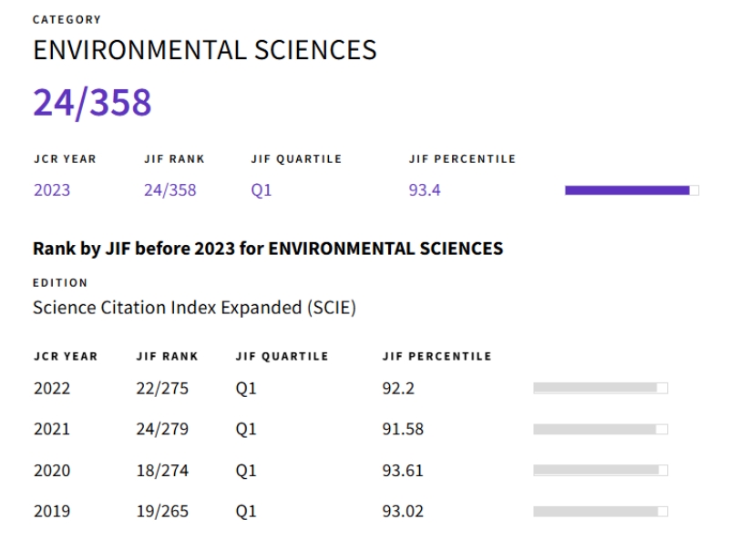Click the purple 93.4 JIF percentile value

[x=425, y=190]
